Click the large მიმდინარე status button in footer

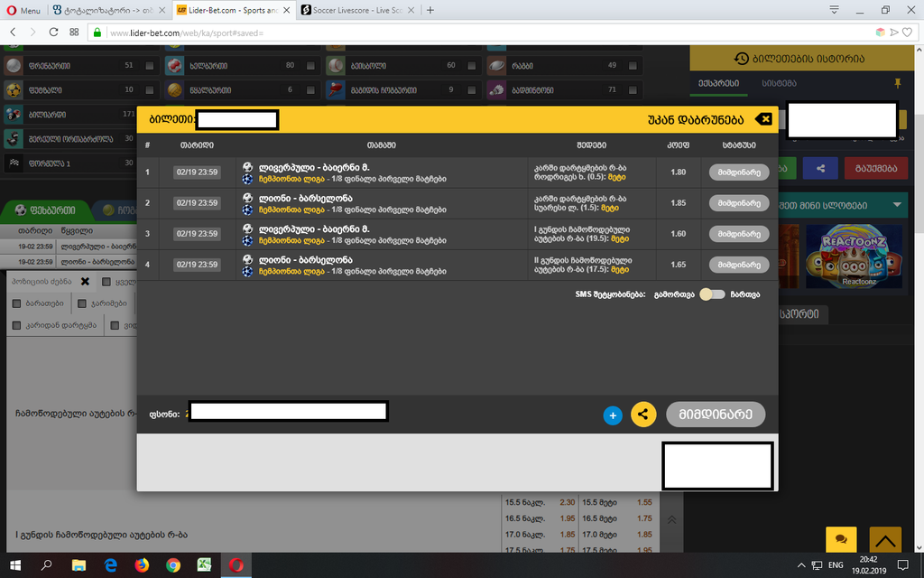click(x=716, y=414)
